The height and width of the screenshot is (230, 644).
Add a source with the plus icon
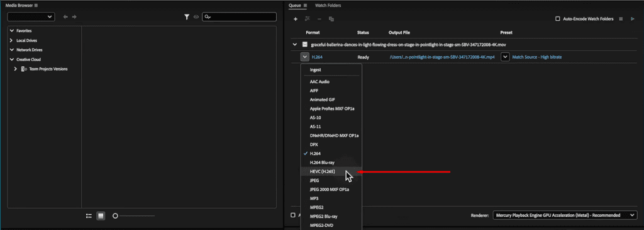(296, 19)
